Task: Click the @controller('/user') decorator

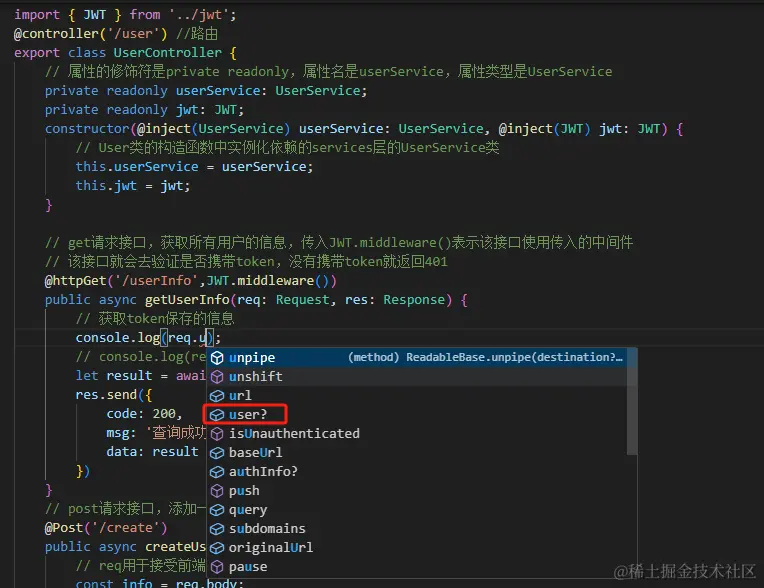Action: tap(90, 34)
